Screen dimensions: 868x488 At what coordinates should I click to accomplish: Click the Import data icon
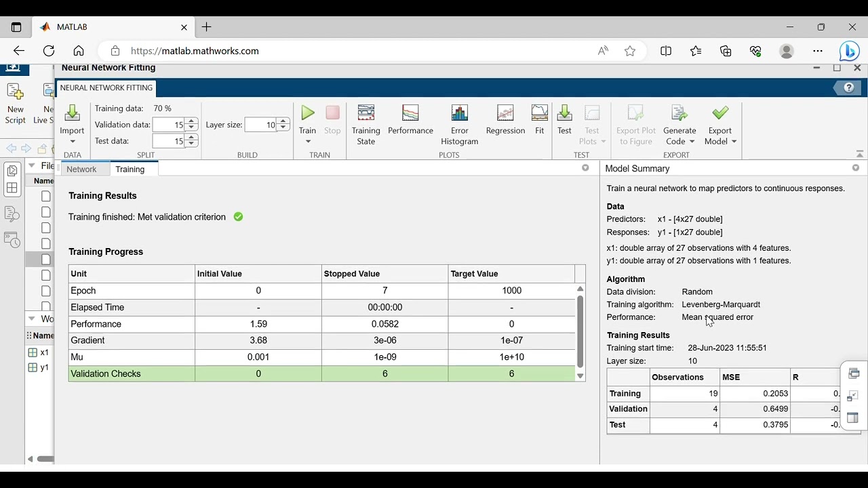click(x=72, y=113)
